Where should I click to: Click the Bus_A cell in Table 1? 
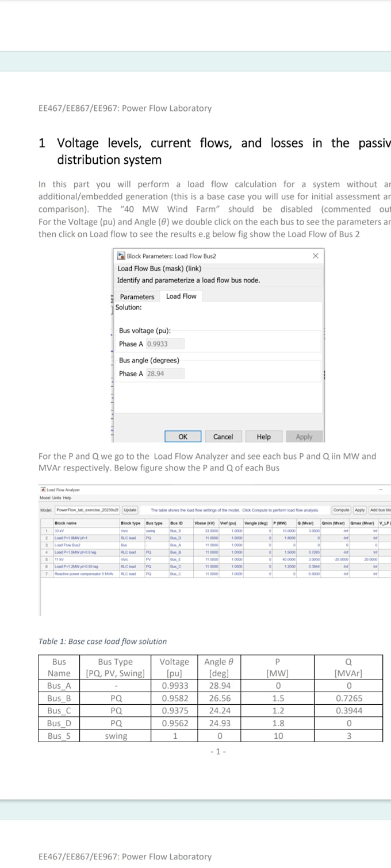point(59,686)
